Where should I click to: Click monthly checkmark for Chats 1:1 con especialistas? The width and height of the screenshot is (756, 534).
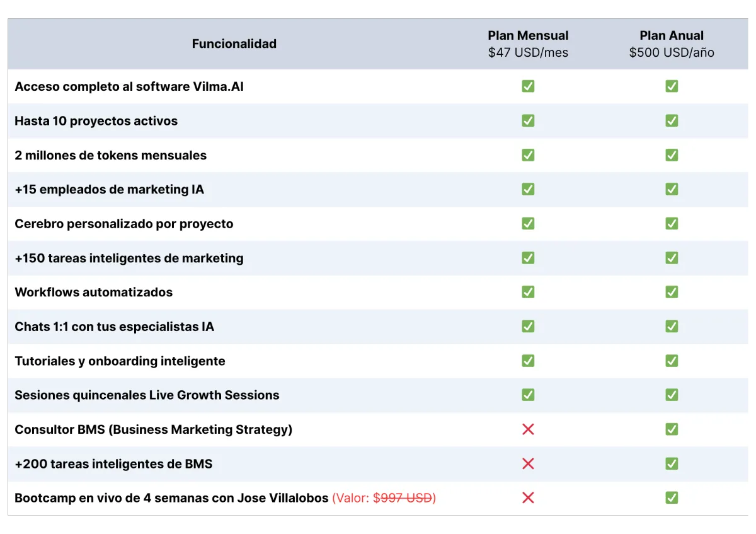pos(528,326)
